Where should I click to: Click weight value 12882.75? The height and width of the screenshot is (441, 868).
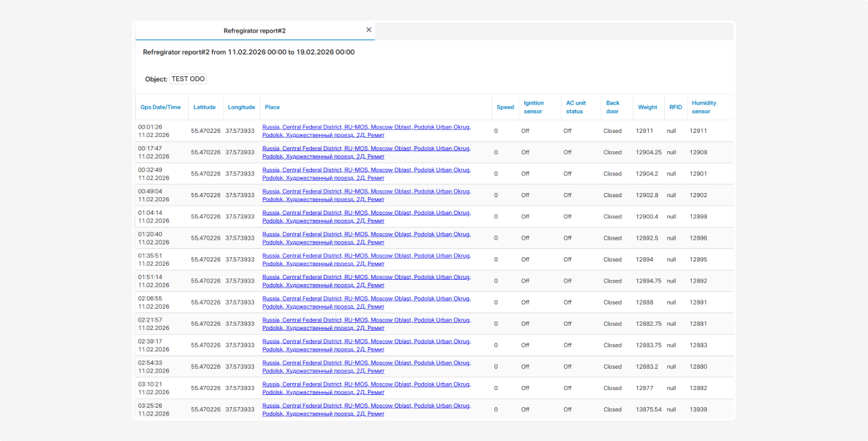649,324
